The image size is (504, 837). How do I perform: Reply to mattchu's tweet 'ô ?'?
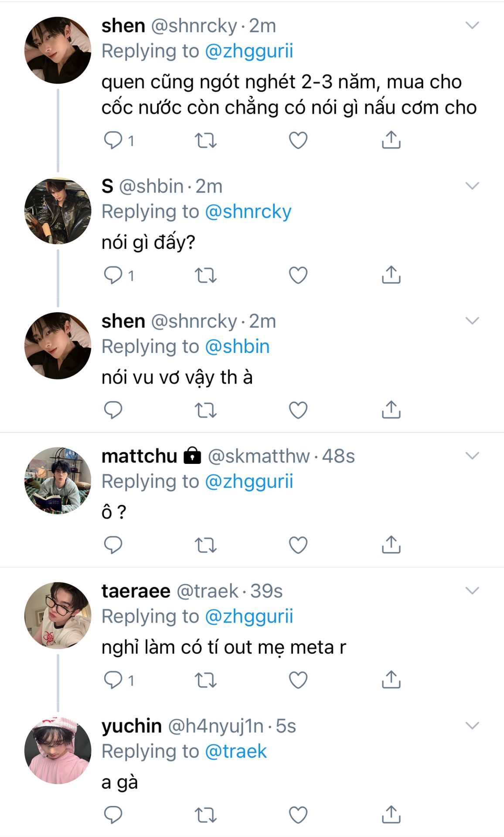113,544
